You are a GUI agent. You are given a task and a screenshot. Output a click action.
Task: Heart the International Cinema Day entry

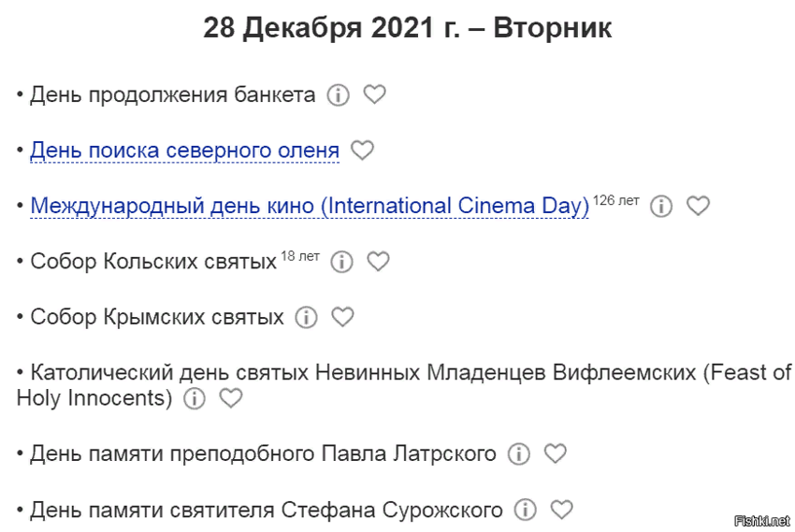click(x=698, y=206)
